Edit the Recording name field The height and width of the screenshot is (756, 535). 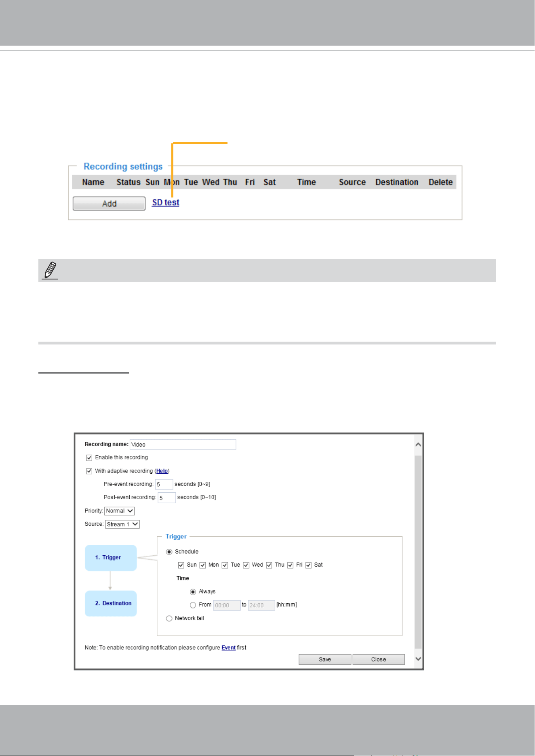[x=183, y=445]
